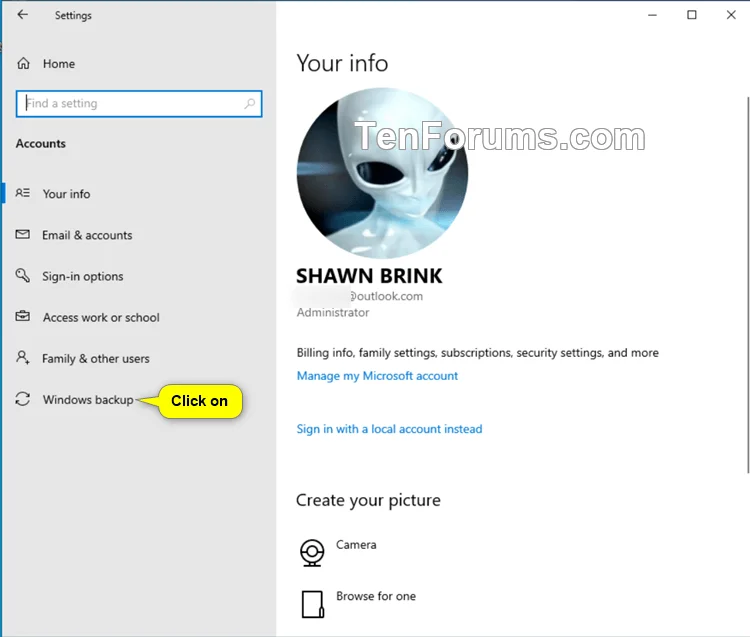Click the Family & other users icon
Screen dimensions: 750x637
click(x=22, y=358)
